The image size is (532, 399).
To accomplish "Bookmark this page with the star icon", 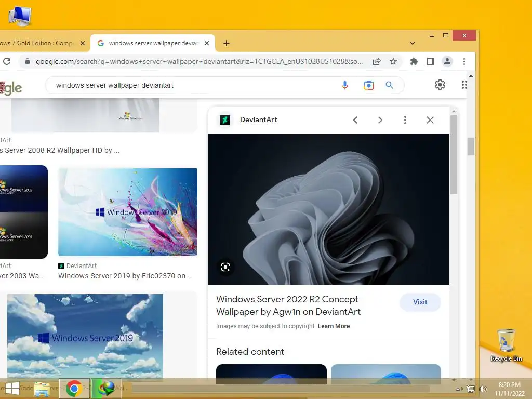I will click(393, 61).
